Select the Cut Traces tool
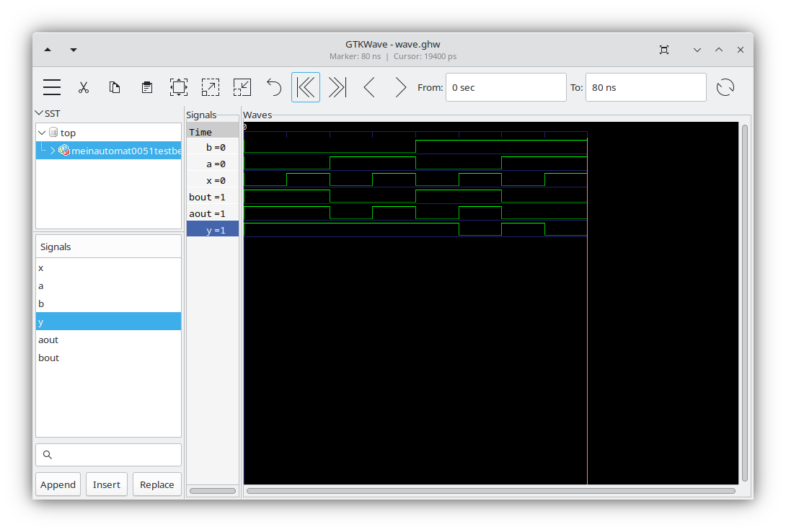Screen dimensions: 786x532 coord(84,87)
